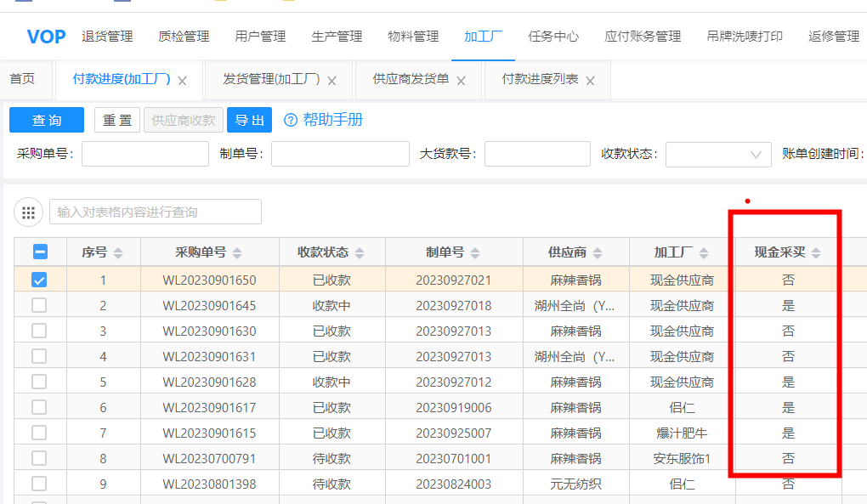Viewport: 867px width, 504px height.
Task: Open the table column settings grid icon
Action: [28, 212]
